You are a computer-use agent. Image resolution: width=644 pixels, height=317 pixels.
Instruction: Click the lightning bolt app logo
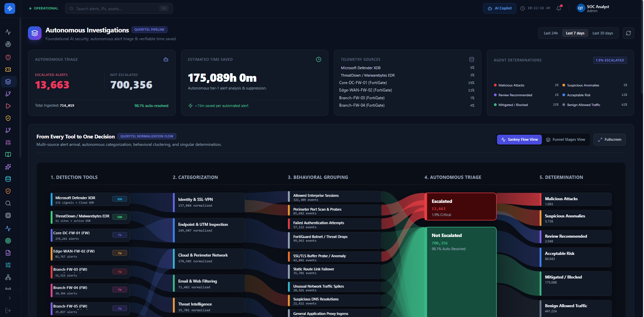10,8
